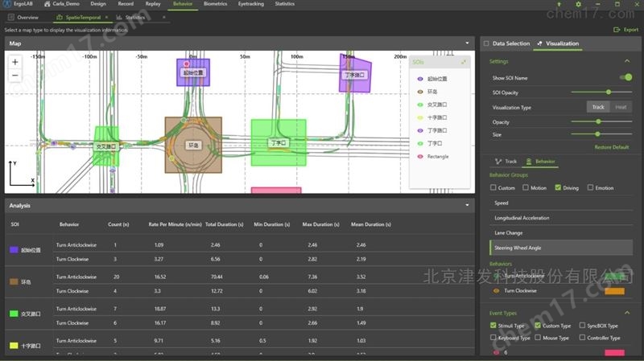
Task: Collapse the Event Types section chevron
Action: tap(627, 313)
